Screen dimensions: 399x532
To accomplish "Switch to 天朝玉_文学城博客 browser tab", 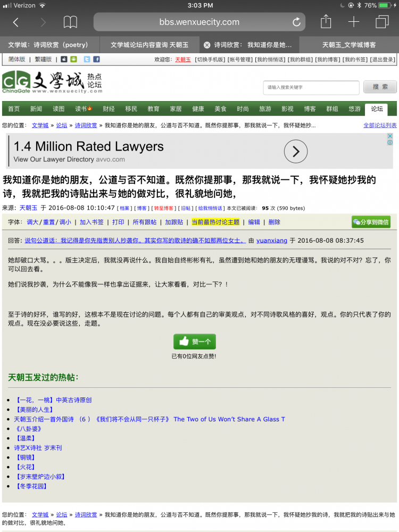I will [x=348, y=45].
